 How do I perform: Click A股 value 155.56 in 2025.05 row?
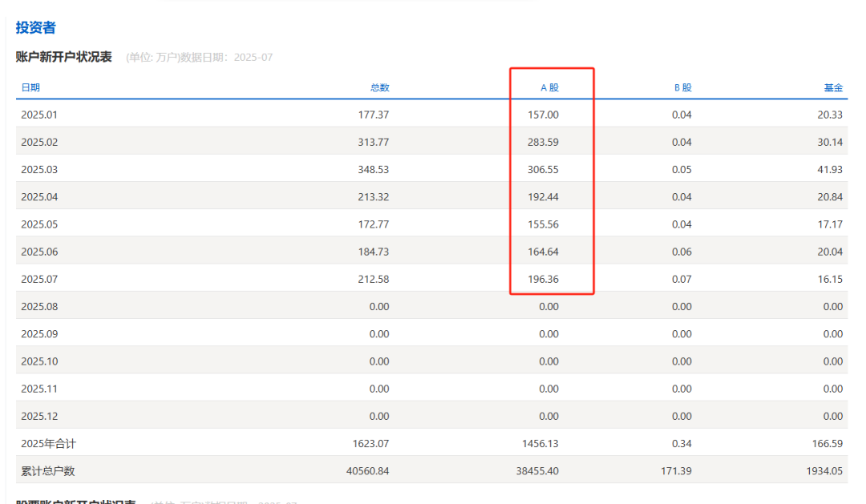[542, 224]
